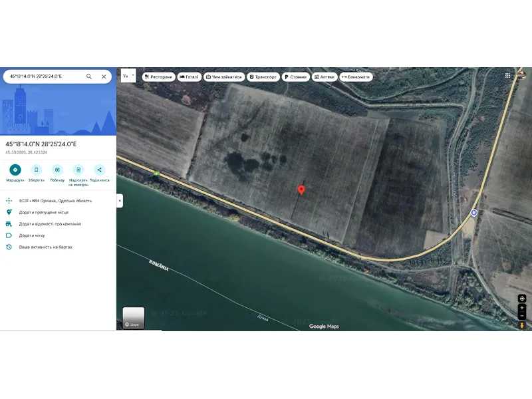This screenshot has height=399, width=532.
Task: Save the place with Зберегти icon
Action: [36, 170]
